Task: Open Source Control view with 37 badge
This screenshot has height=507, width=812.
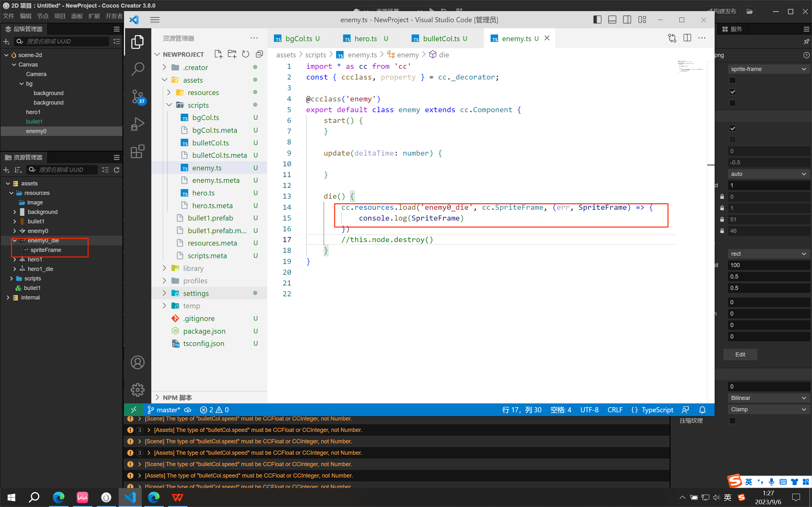Action: pyautogui.click(x=138, y=97)
